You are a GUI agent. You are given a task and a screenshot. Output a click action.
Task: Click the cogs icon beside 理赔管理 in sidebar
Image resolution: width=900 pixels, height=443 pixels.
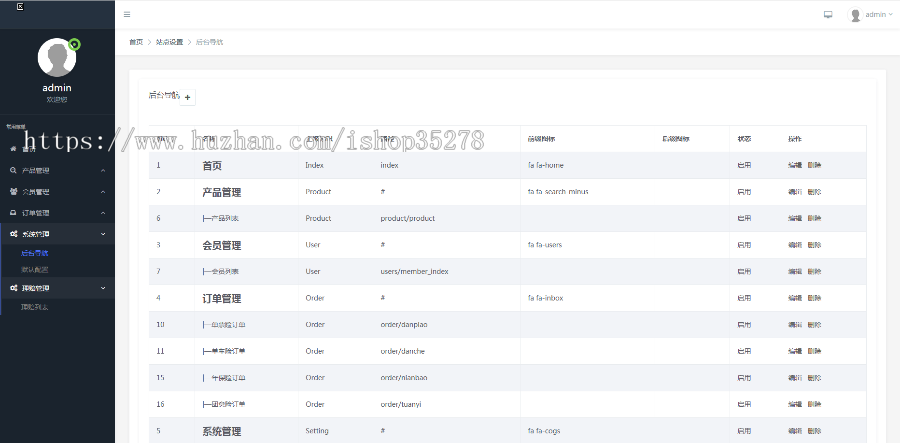point(13,288)
